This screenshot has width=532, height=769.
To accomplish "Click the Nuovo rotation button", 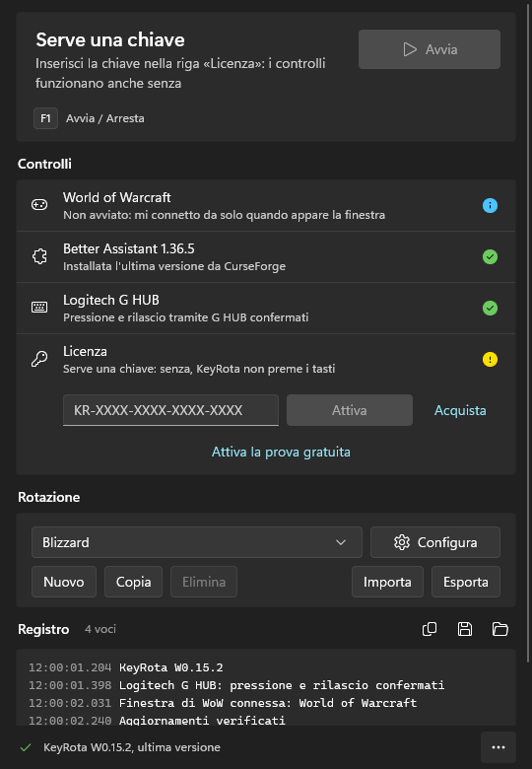I will pos(64,582).
